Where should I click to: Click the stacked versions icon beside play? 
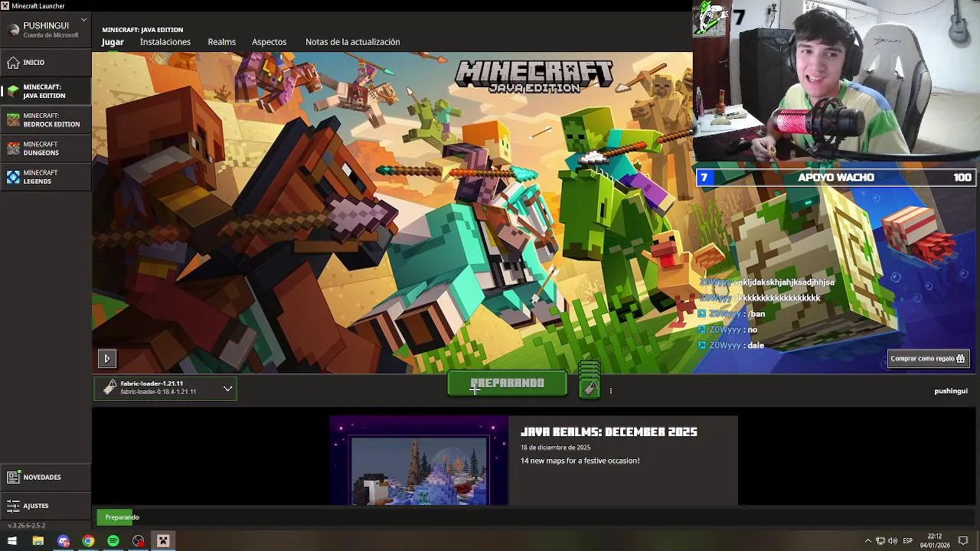coord(590,380)
